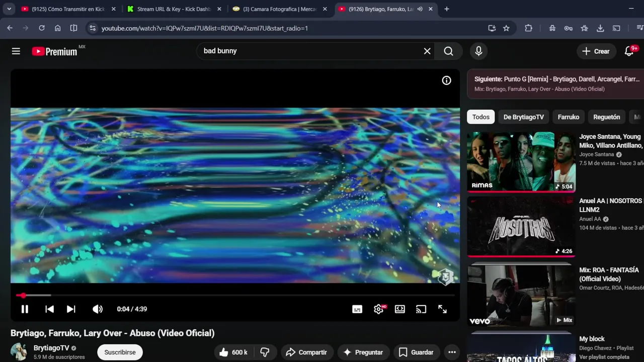Share the video via Compartir

tap(306, 352)
